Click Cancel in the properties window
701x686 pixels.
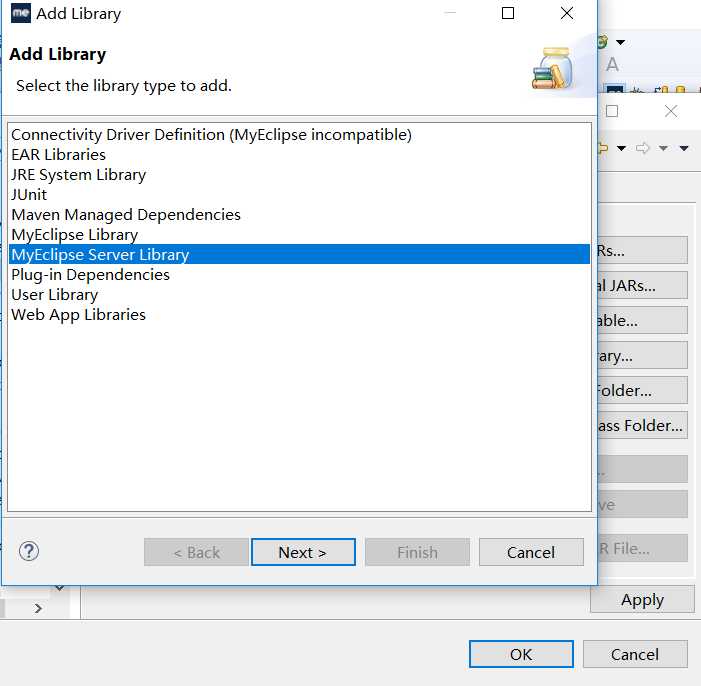(635, 654)
